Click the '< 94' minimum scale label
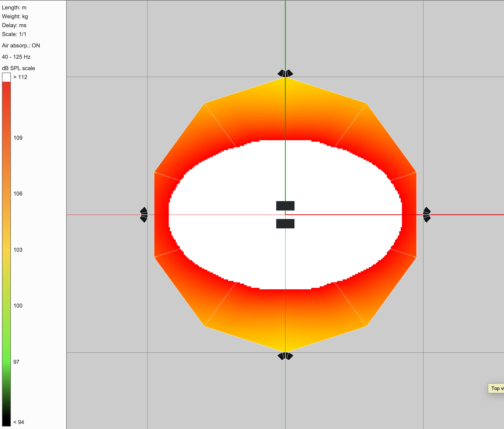Screen dimensions: 504x429 (19, 422)
